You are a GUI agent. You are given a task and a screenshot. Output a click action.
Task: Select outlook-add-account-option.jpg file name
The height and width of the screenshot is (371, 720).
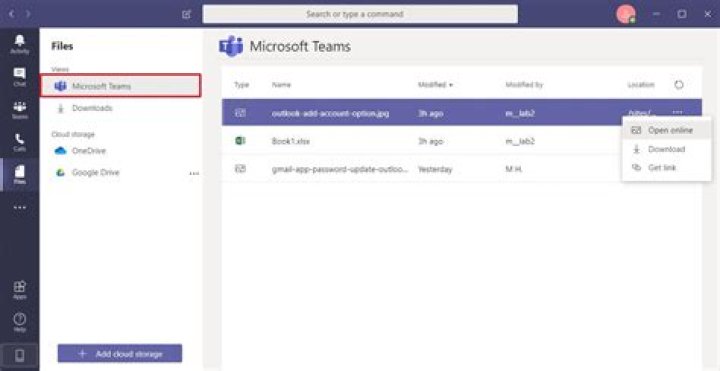pyautogui.click(x=330, y=113)
